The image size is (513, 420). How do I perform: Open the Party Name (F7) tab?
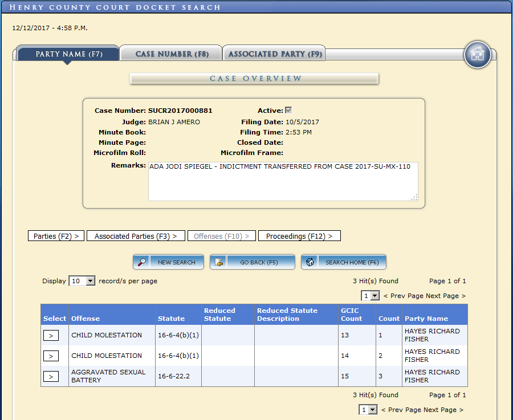tap(68, 54)
